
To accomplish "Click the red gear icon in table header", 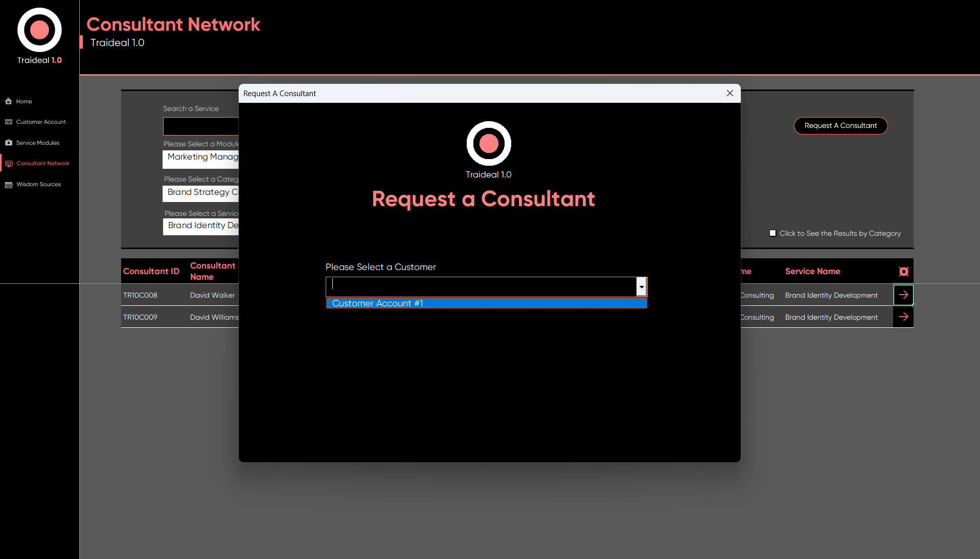I will 904,272.
